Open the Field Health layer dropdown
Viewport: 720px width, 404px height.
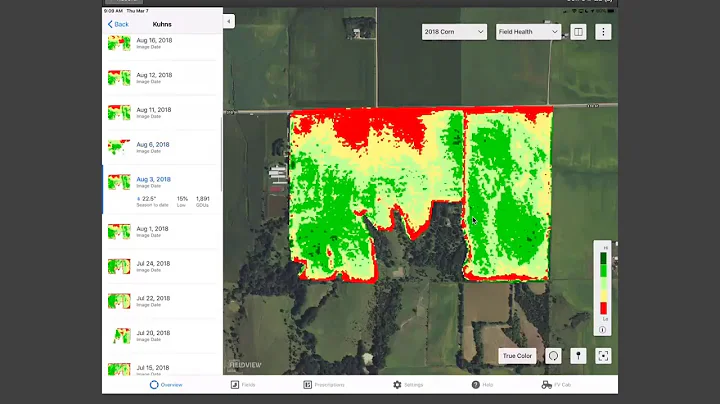[x=528, y=32]
